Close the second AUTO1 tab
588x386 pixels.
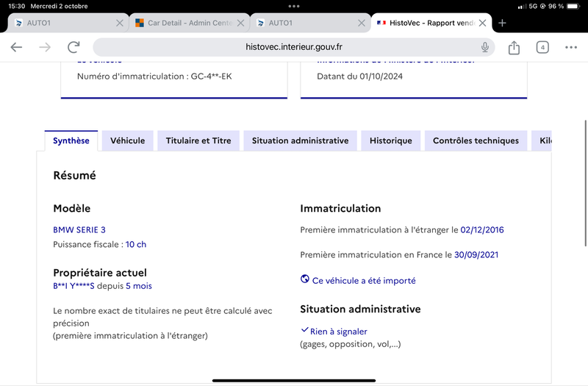click(x=362, y=23)
